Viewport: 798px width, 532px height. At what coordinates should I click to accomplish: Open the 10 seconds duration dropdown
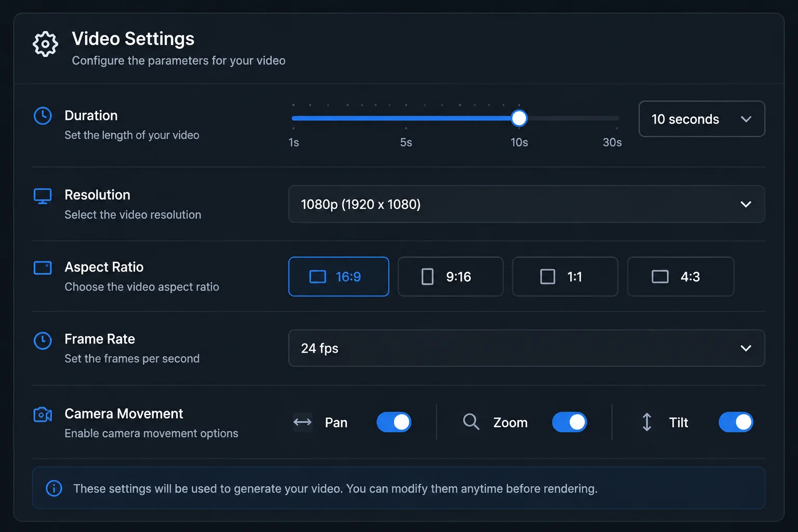(701, 119)
